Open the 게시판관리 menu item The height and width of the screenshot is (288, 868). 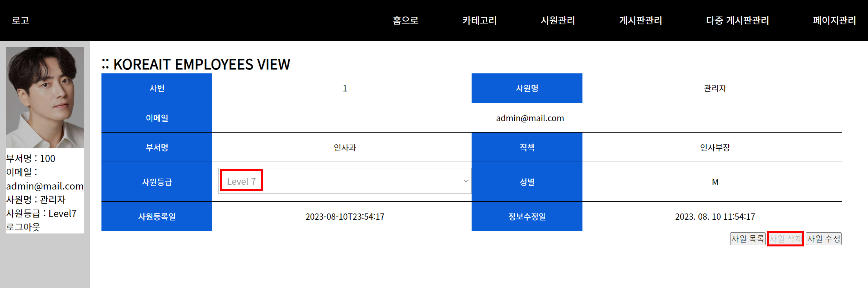pos(640,20)
